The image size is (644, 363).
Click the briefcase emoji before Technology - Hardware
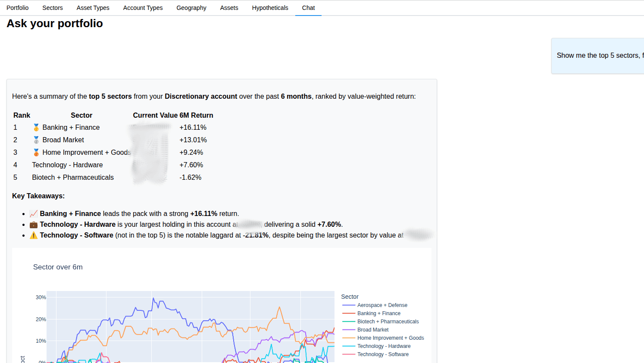point(34,225)
